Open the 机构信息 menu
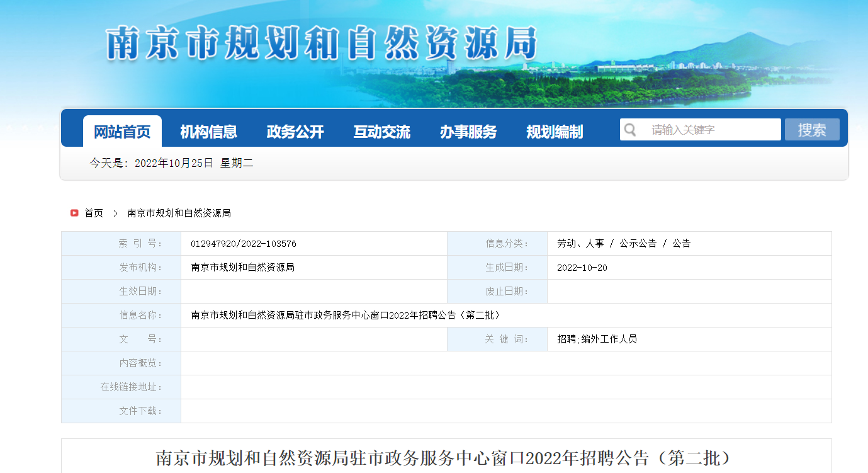868x473 pixels. point(208,132)
